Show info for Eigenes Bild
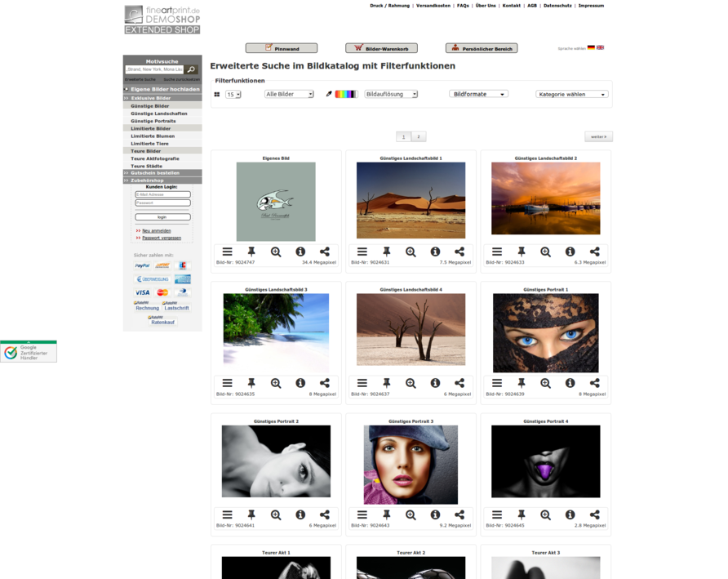The width and height of the screenshot is (728, 579). coord(300,252)
